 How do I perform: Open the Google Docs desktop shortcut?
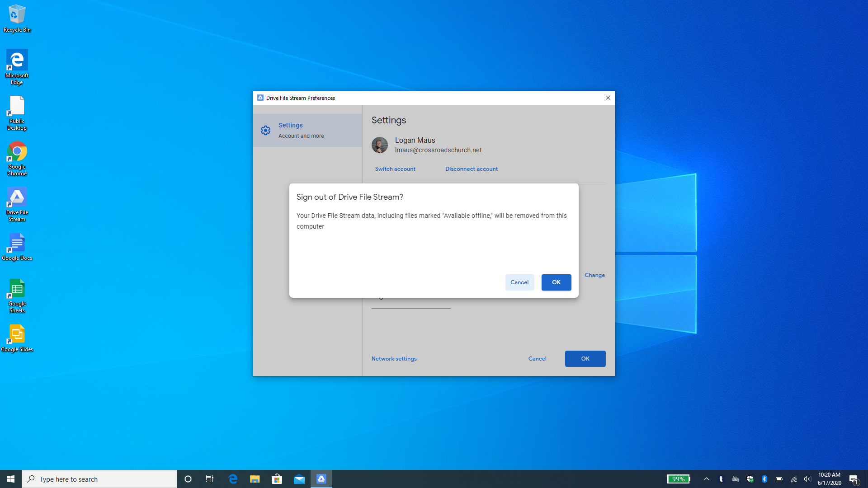[17, 247]
